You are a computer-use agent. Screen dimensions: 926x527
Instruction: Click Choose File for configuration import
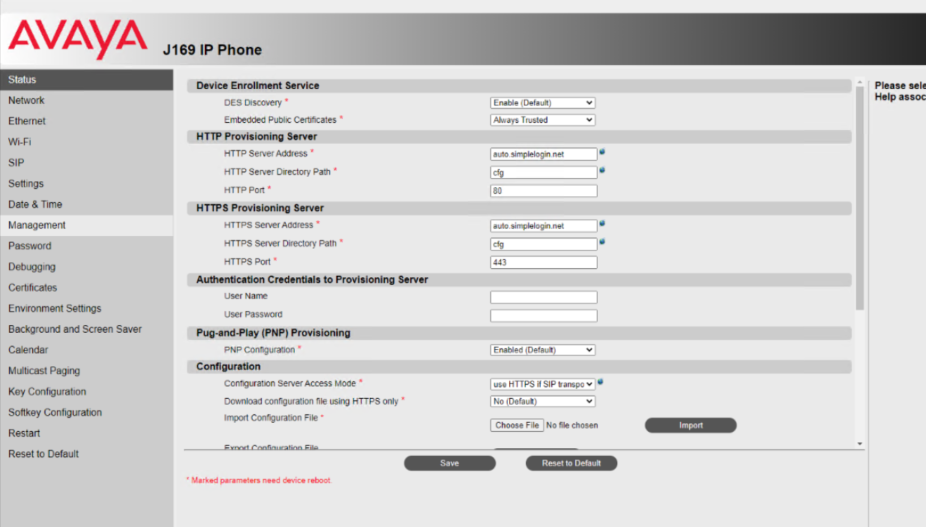coord(517,425)
